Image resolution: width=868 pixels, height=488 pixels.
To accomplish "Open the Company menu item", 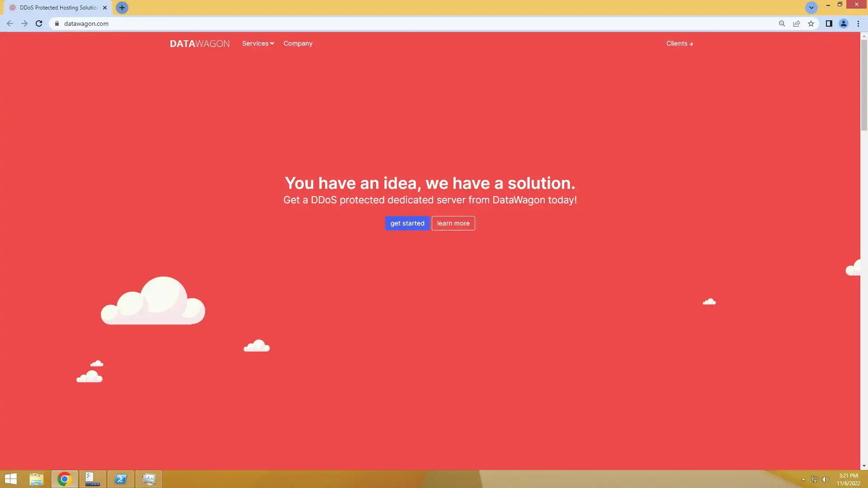I will point(297,43).
